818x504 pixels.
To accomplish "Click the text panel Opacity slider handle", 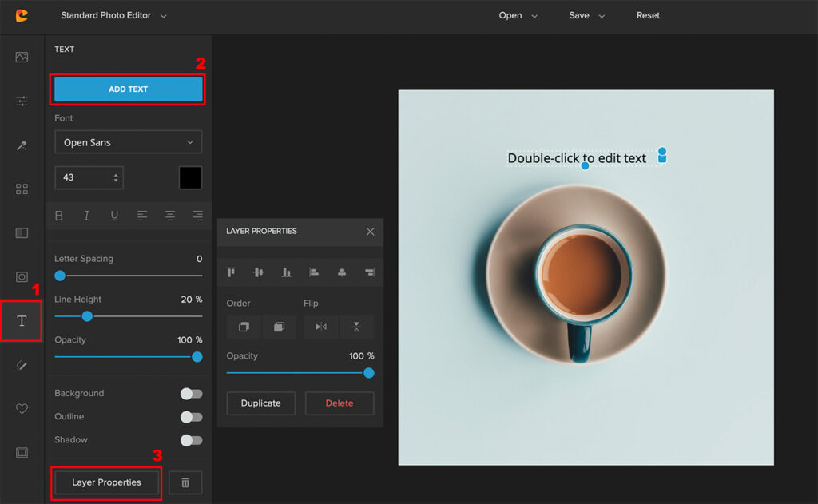I will (197, 357).
